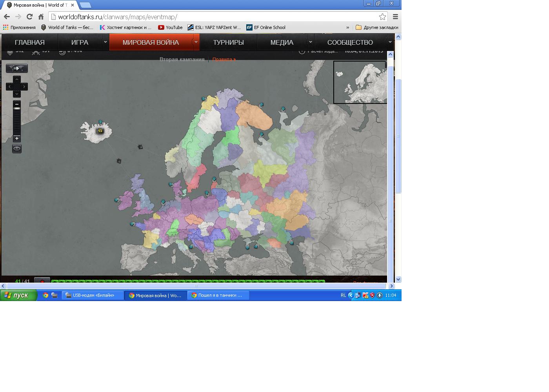Click the landing marker west of Ireland
Screen dimensions: 549x392
(x=117, y=200)
